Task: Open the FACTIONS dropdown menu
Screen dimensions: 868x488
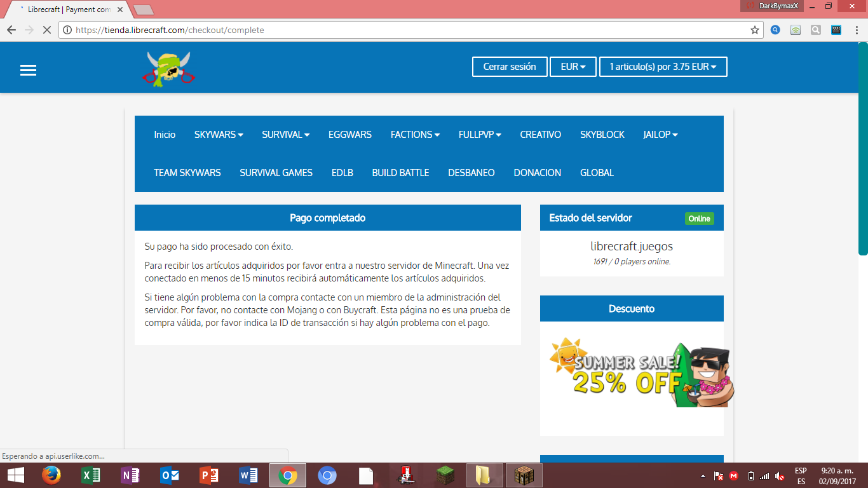Action: click(x=415, y=135)
